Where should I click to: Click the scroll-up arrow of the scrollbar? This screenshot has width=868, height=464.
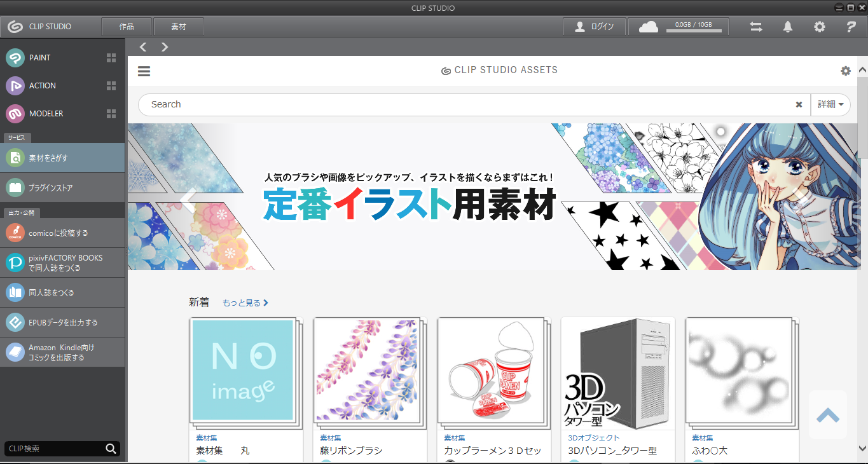coord(862,70)
